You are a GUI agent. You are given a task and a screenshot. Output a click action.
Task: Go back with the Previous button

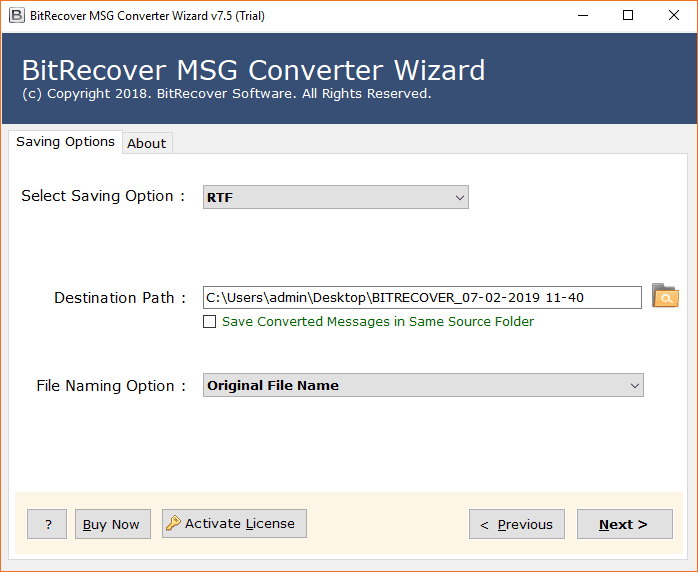[517, 524]
